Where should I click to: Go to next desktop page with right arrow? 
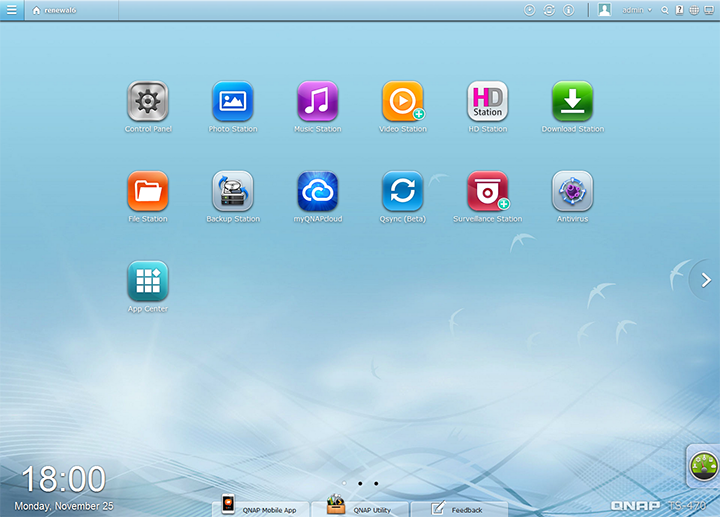706,281
